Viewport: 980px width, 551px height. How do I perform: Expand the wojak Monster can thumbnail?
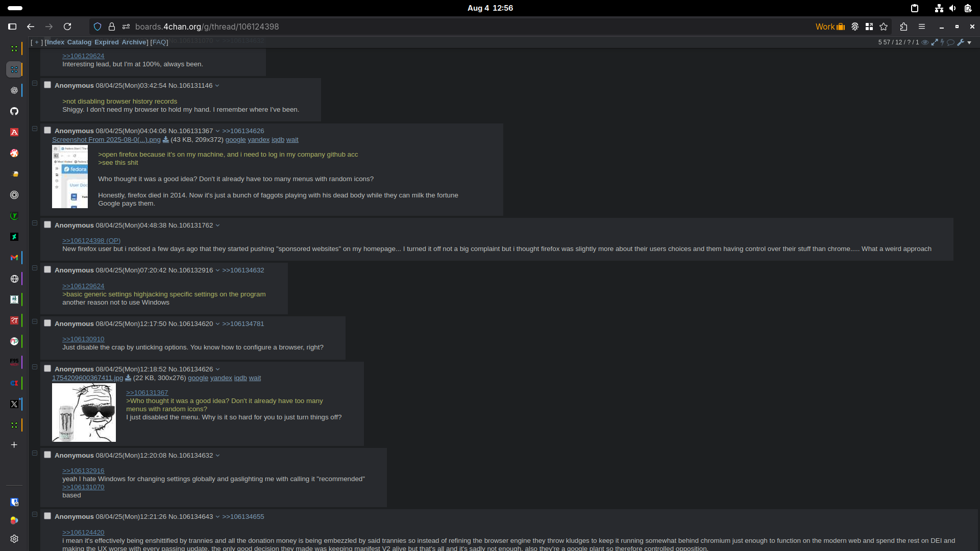click(x=84, y=413)
